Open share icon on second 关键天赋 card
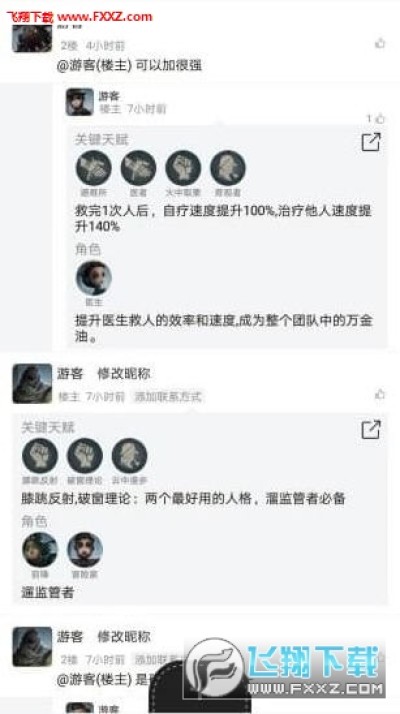Image resolution: width=400 pixels, height=714 pixels. pos(371,429)
